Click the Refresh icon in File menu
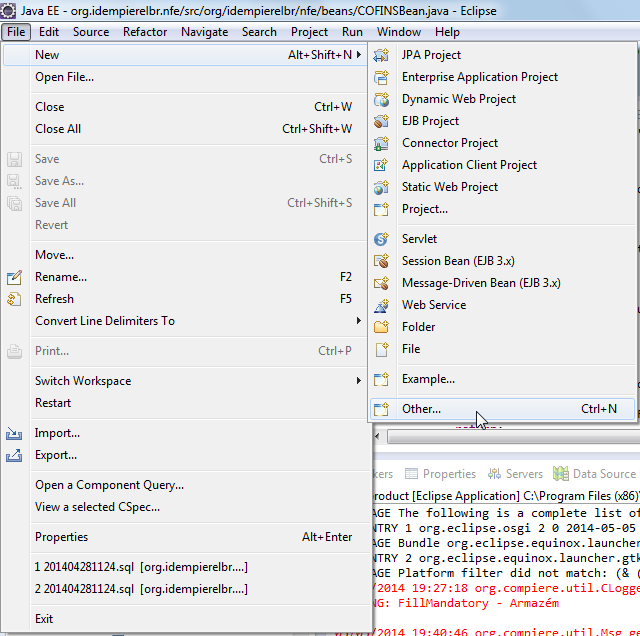 14,299
